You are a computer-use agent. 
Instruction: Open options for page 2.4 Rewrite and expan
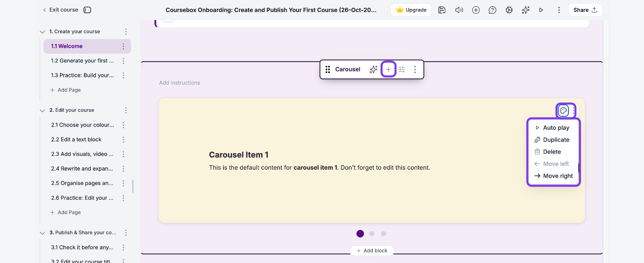click(x=123, y=169)
